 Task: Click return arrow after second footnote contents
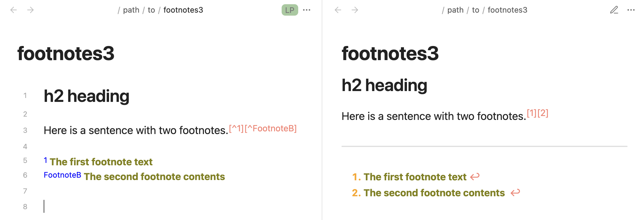click(x=515, y=192)
